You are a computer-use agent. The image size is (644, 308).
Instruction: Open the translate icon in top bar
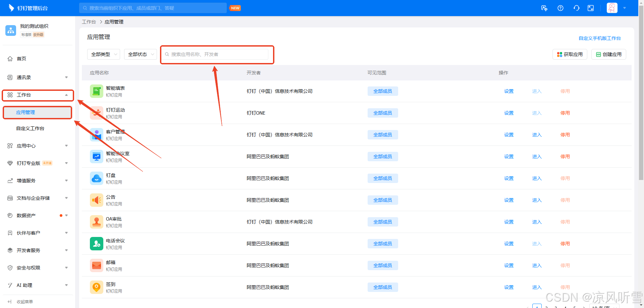[x=544, y=8]
